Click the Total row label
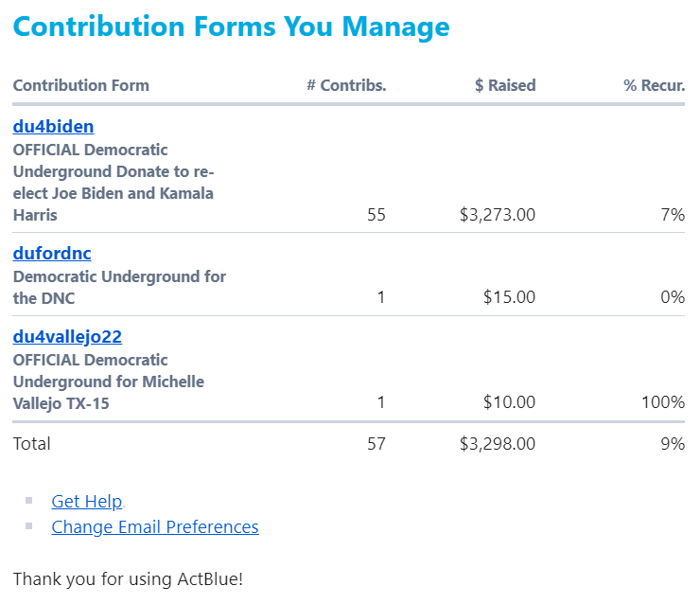Image resolution: width=700 pixels, height=604 pixels. pos(32,444)
